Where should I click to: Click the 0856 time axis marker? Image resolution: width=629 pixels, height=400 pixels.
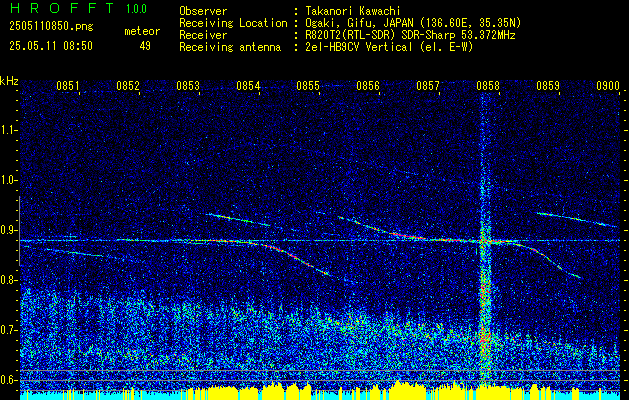click(368, 85)
